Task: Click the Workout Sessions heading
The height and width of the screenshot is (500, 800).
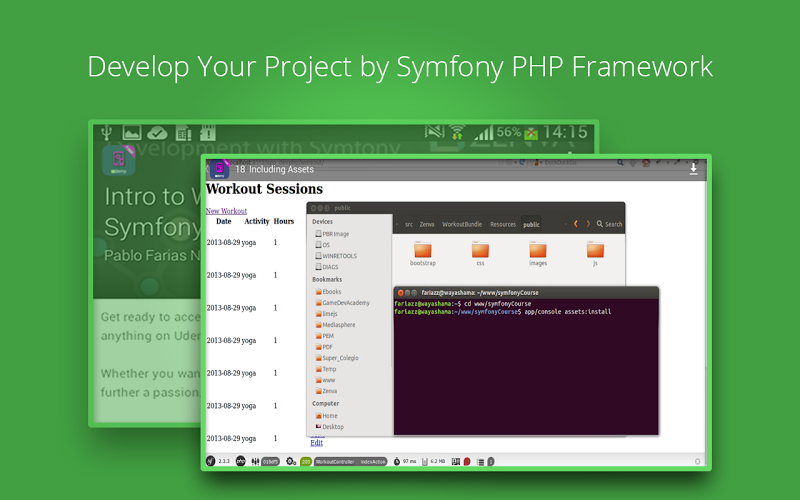Action: coord(264,189)
